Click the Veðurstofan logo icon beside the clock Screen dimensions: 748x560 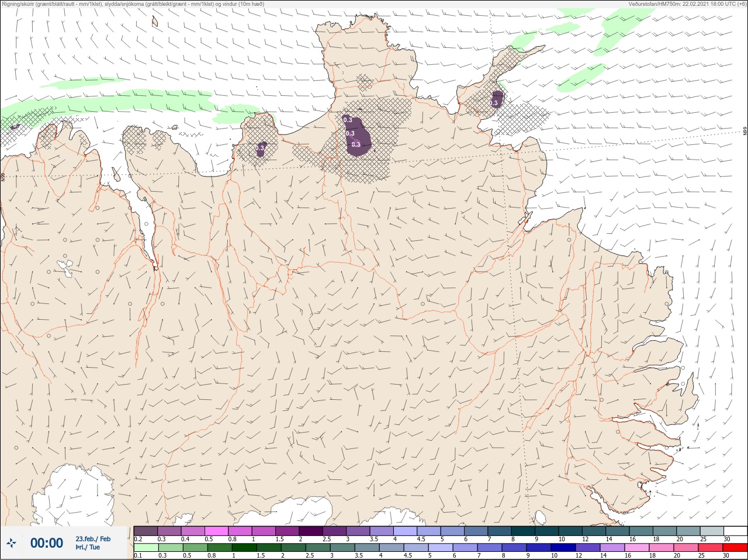11,543
